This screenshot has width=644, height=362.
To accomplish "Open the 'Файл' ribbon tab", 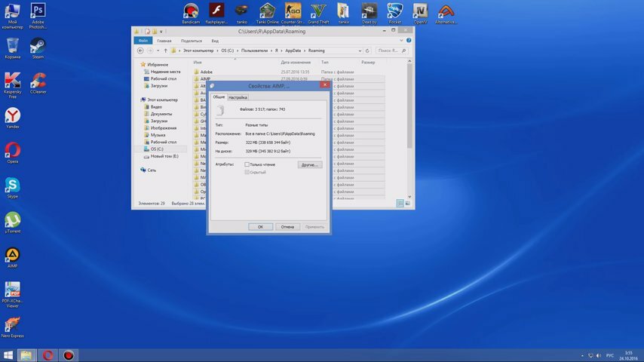I will click(x=143, y=41).
